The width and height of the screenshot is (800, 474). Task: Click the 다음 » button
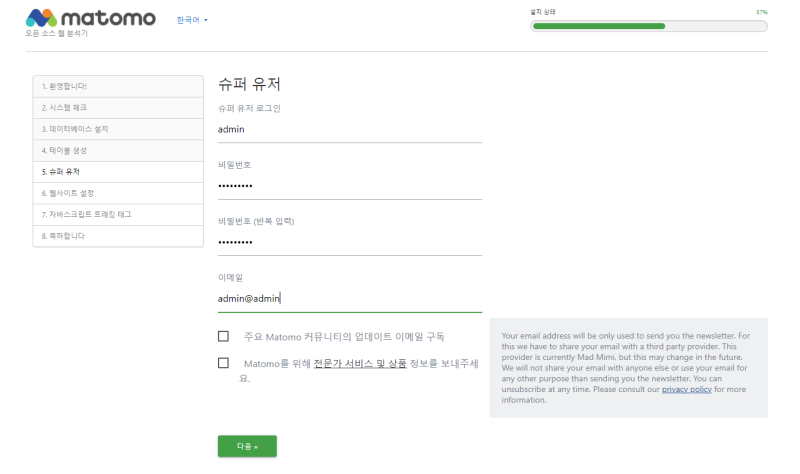[x=247, y=446]
